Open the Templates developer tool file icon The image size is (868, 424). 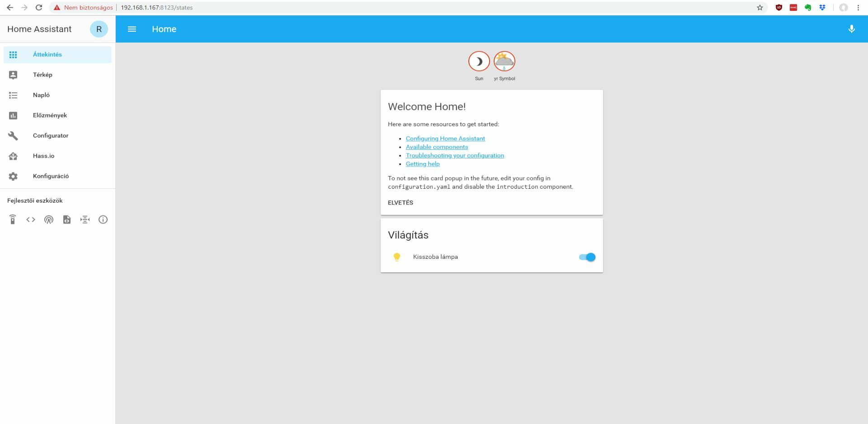pos(67,219)
